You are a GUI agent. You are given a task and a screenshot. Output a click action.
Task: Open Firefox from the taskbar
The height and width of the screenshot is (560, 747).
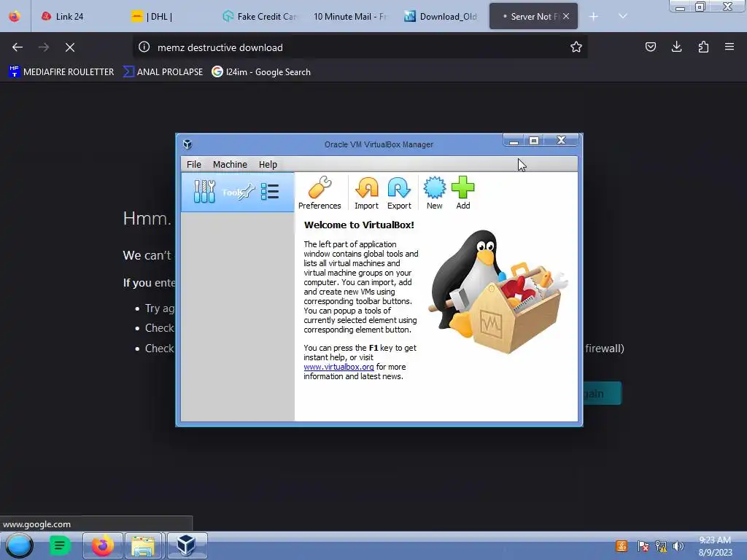point(102,545)
